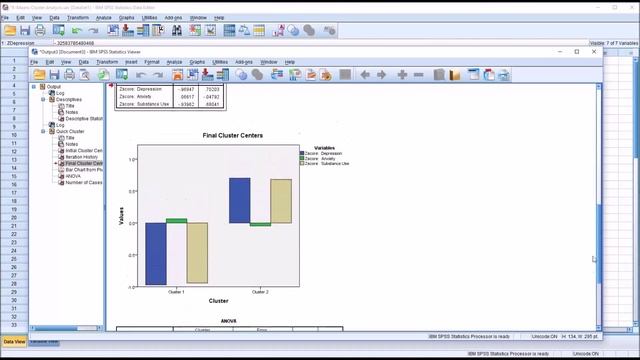
Task: Collapse the Quick Cluster node in outline
Action: pyautogui.click(x=43, y=131)
